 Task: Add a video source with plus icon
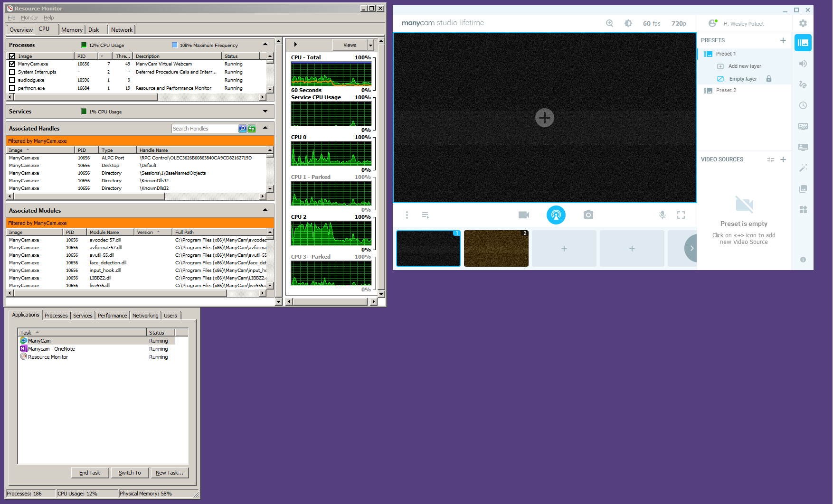(x=783, y=159)
